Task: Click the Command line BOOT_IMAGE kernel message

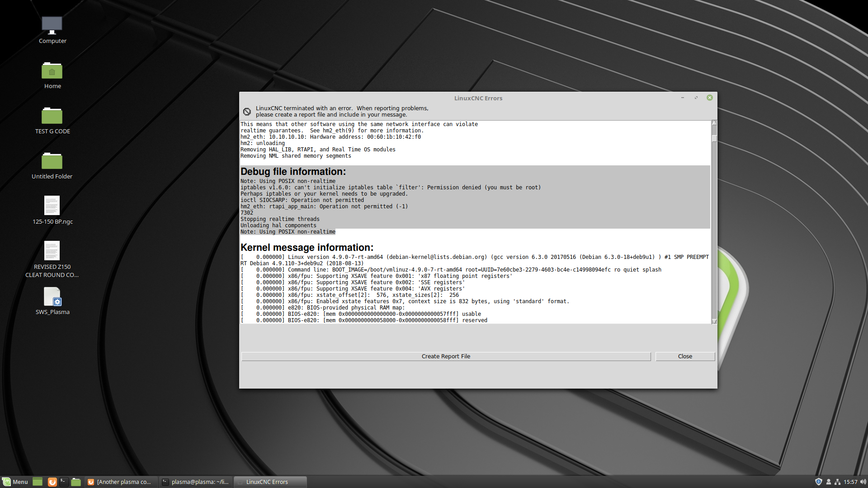Action: click(x=451, y=270)
